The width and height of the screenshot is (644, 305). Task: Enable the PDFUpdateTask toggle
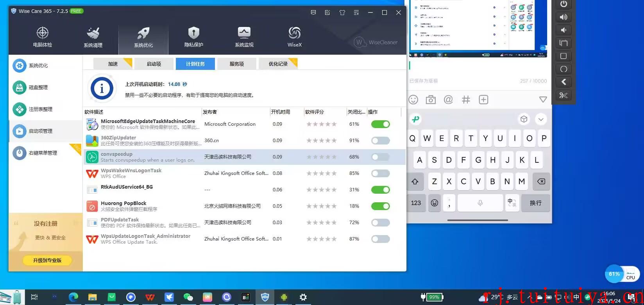click(381, 223)
